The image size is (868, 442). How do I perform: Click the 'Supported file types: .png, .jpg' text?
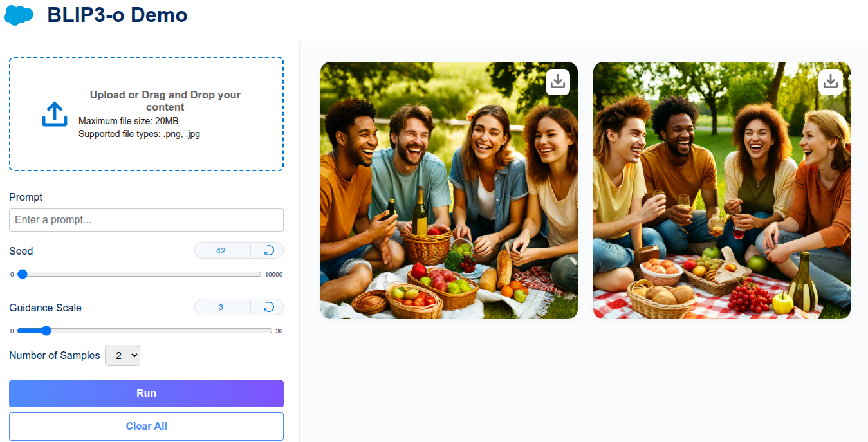point(139,134)
